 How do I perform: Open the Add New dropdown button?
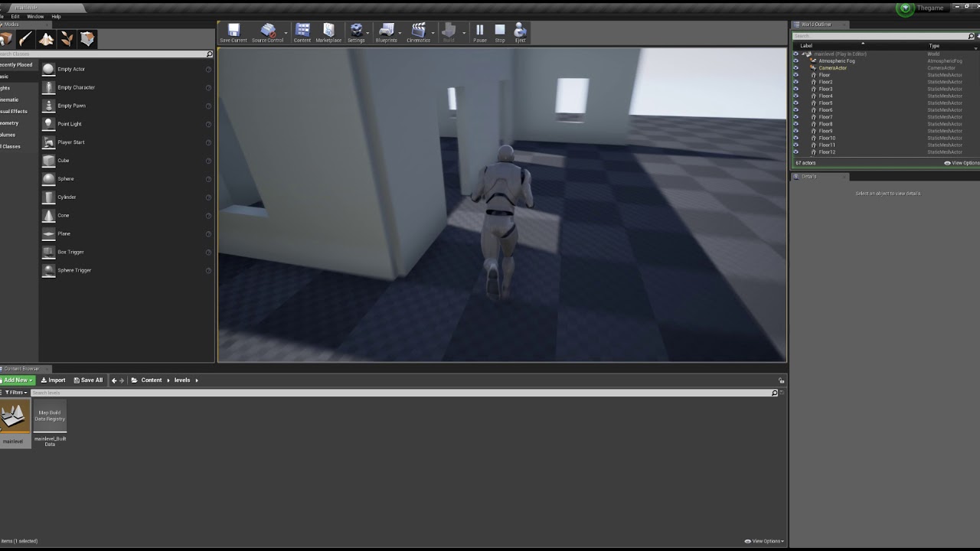tap(18, 380)
